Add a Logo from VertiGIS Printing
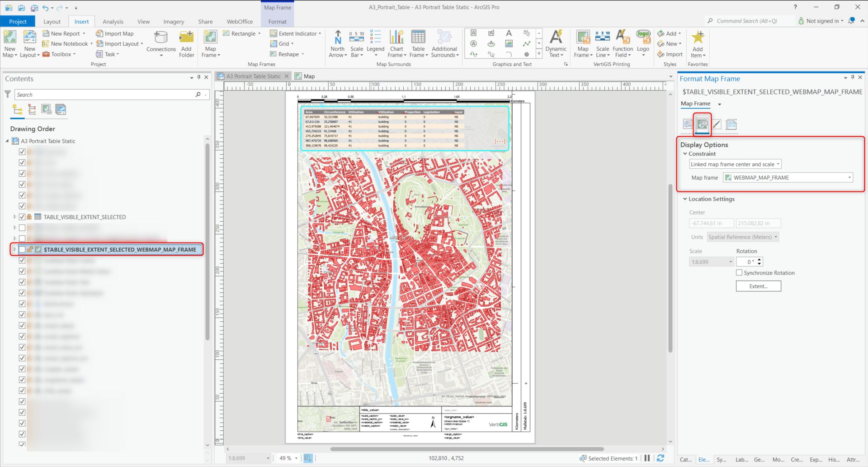The width and height of the screenshot is (868, 467). click(643, 43)
